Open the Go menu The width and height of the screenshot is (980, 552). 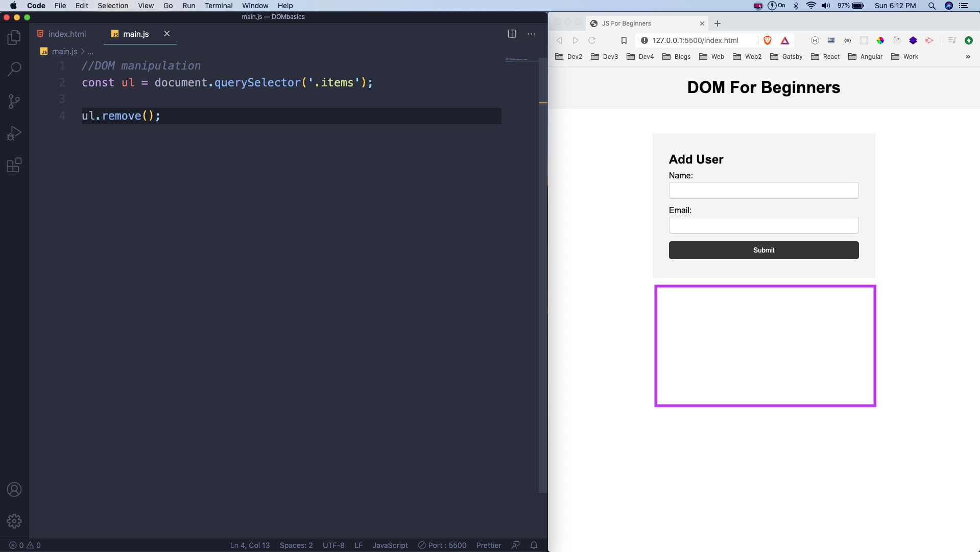168,6
